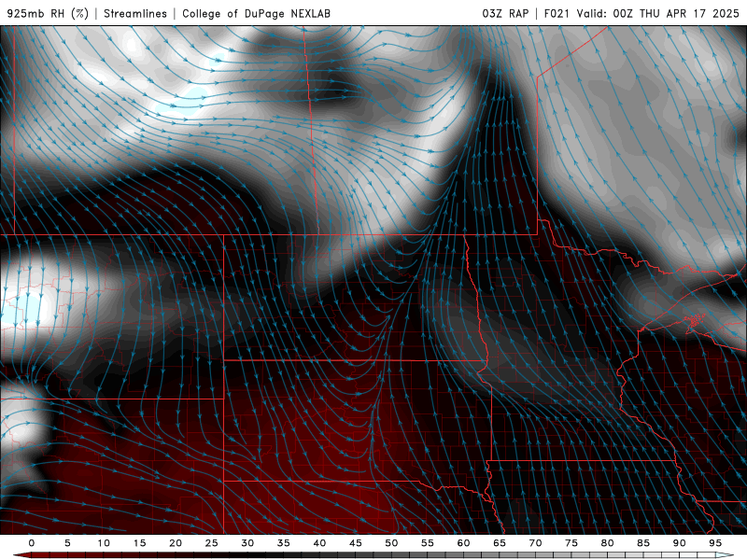
Task: Click the '30' value on the color scale
Action: (x=247, y=543)
